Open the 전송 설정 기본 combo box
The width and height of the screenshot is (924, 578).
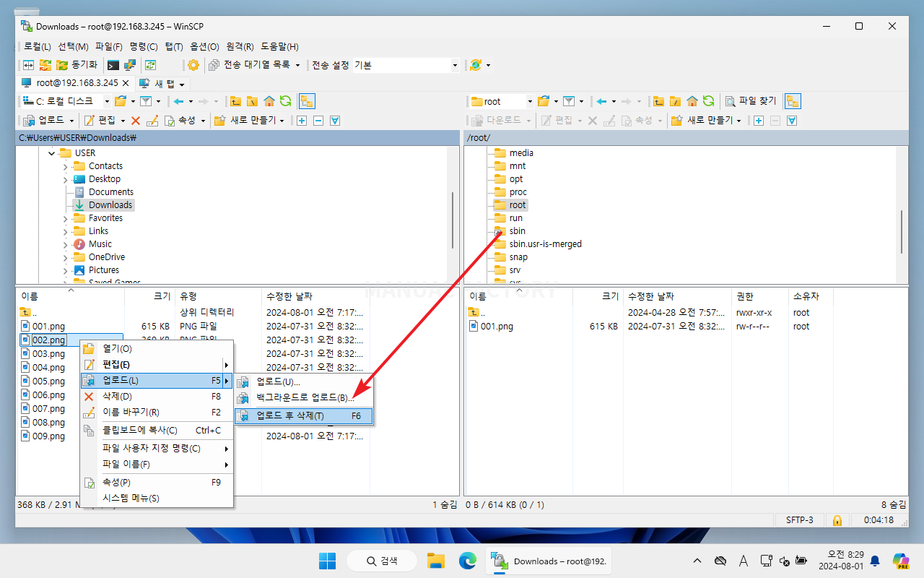(406, 65)
